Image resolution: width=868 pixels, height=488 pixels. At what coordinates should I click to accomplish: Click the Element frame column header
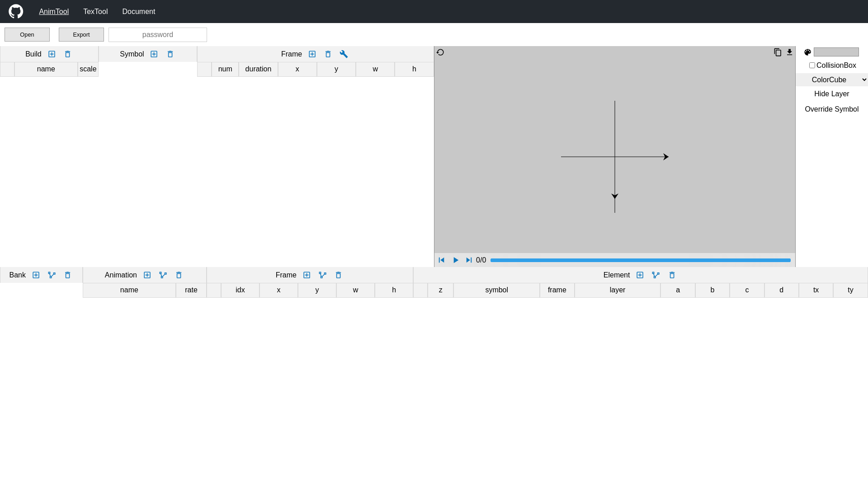coord(557,290)
